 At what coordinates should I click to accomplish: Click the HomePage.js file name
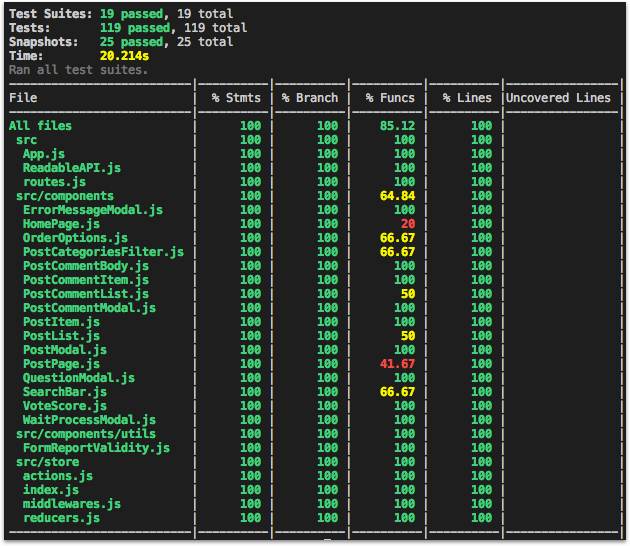(x=61, y=224)
